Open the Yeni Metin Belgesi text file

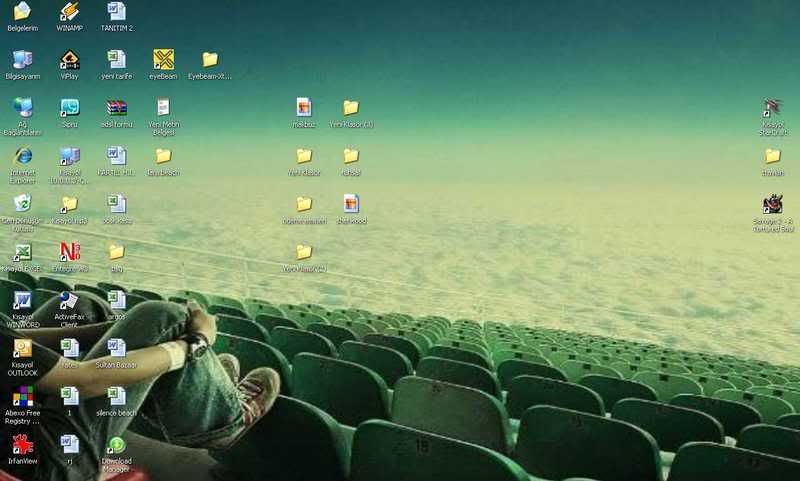[163, 107]
